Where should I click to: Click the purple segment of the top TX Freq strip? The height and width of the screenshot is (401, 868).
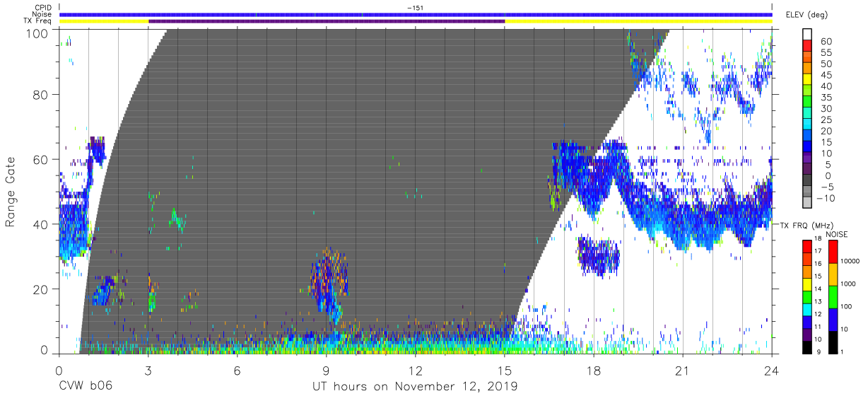(327, 21)
